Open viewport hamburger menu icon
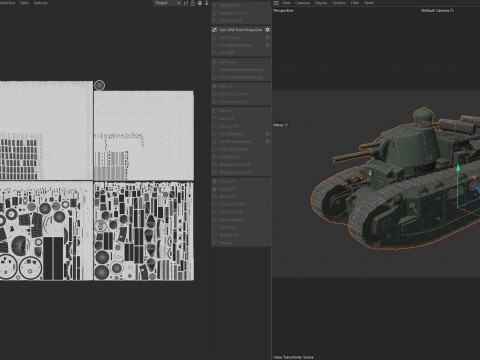Screen dimensions: 480x360 pos(276,3)
